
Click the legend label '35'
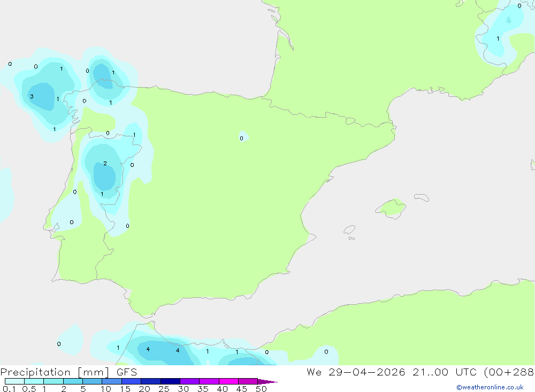203,389
